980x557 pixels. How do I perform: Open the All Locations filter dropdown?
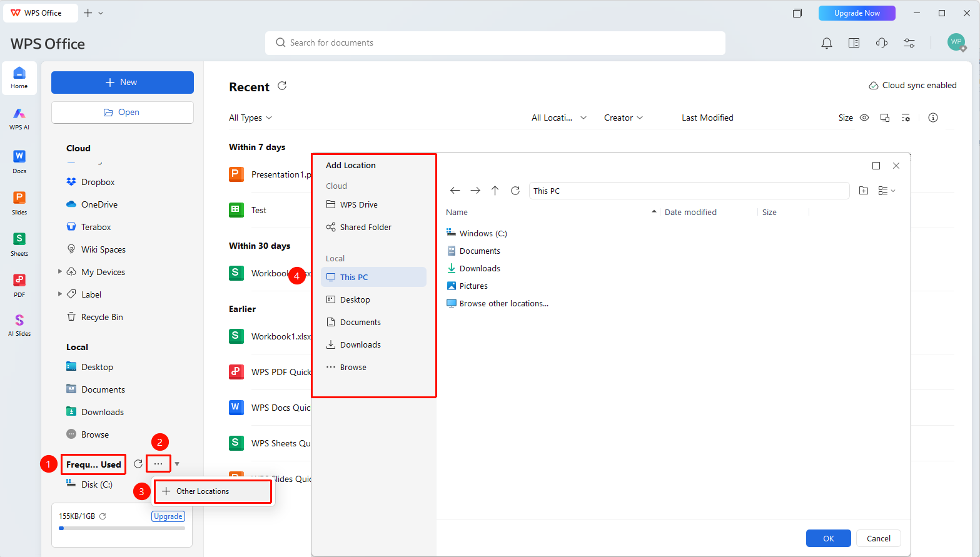(x=559, y=118)
